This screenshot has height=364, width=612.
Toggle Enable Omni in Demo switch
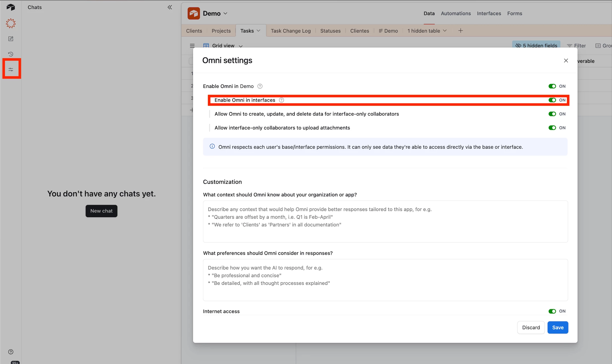pos(552,86)
